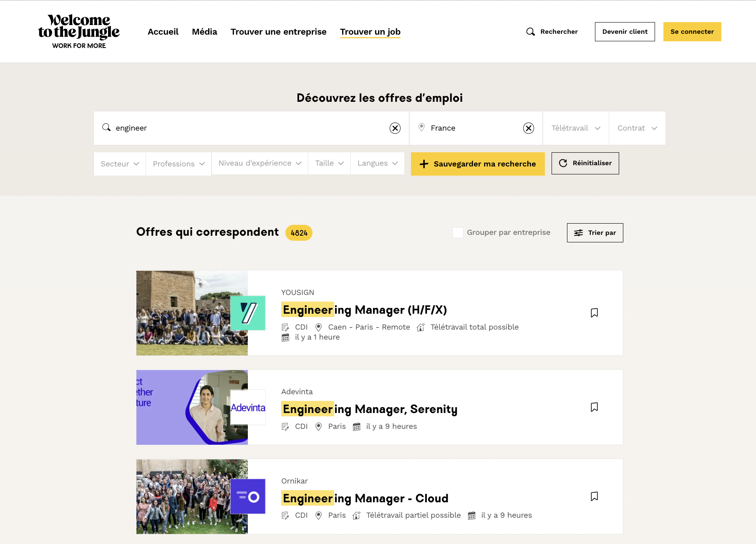
Task: Click the Welcome to the Jungle logo
Action: pos(79,32)
